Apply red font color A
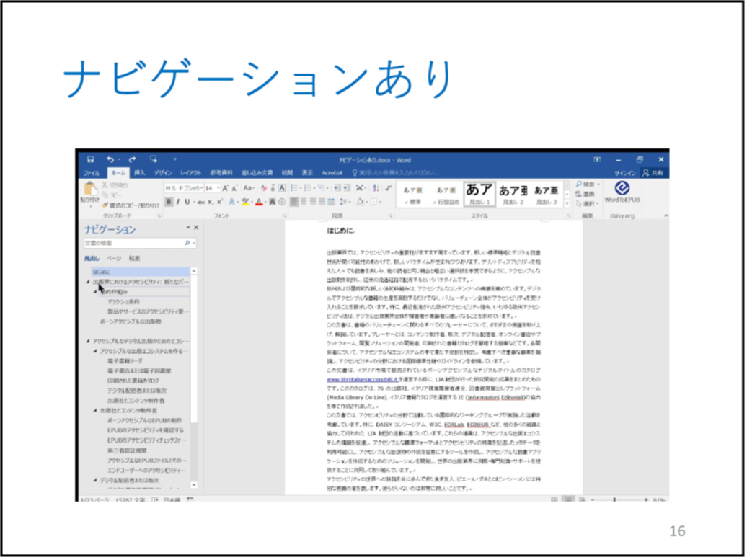 [x=259, y=202]
